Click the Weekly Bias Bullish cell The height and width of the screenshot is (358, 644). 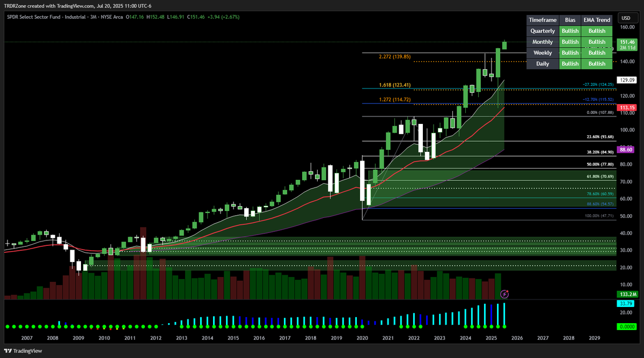[x=570, y=53]
